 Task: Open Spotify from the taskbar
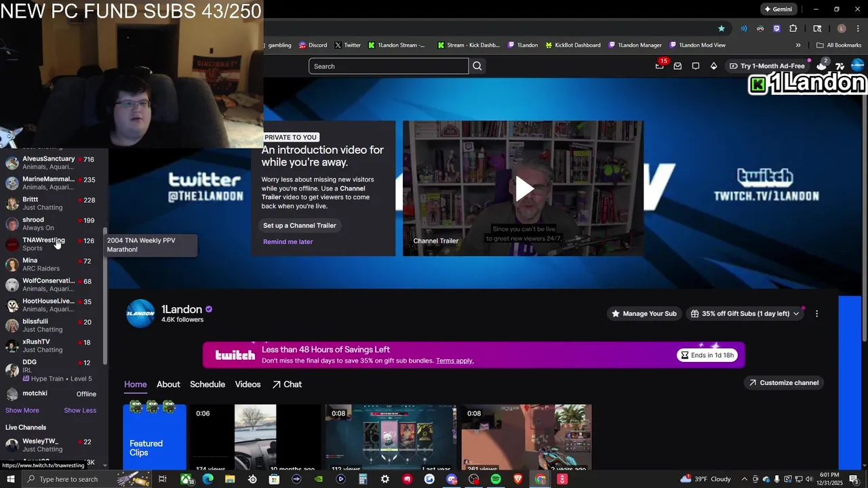pos(496,479)
